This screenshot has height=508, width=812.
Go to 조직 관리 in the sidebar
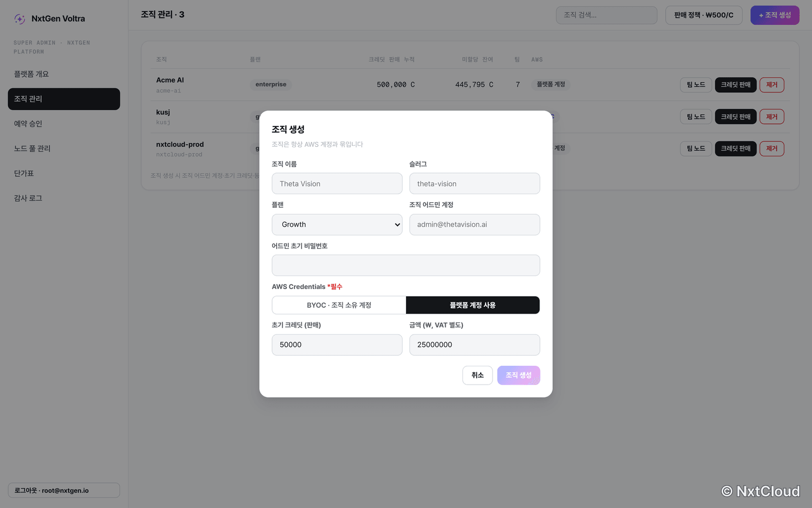64,99
